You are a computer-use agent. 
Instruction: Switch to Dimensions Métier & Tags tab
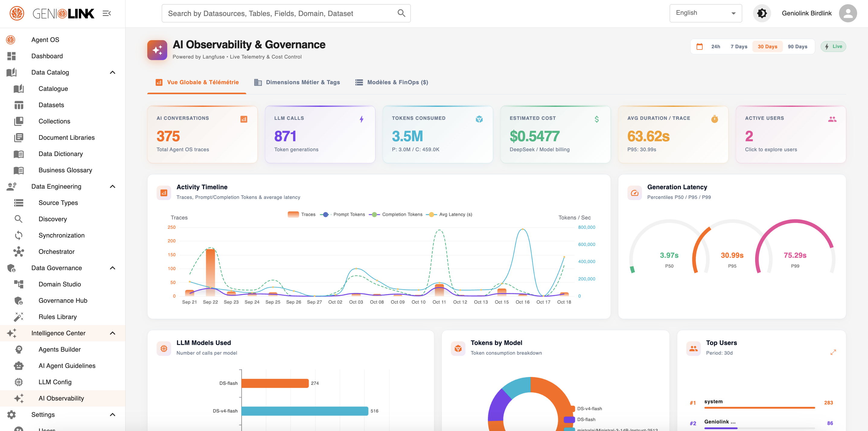pos(297,82)
